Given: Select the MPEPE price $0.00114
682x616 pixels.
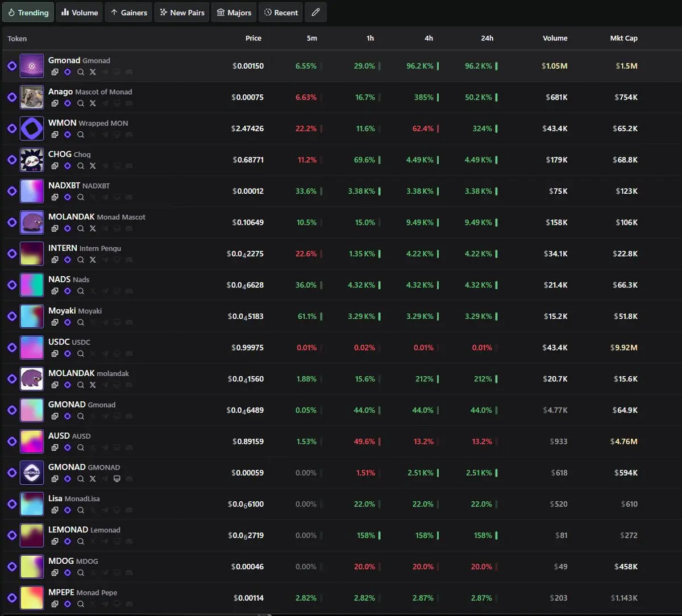Looking at the screenshot, I should (248, 598).
